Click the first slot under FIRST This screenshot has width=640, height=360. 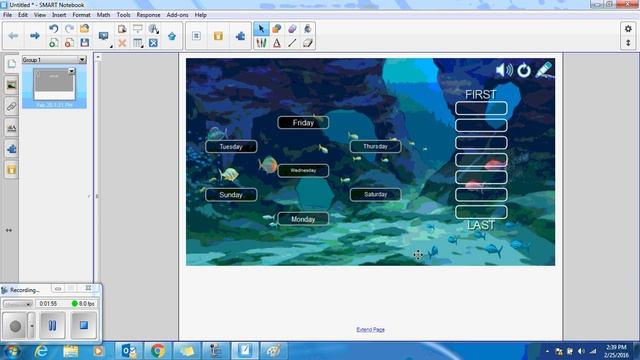coord(481,108)
